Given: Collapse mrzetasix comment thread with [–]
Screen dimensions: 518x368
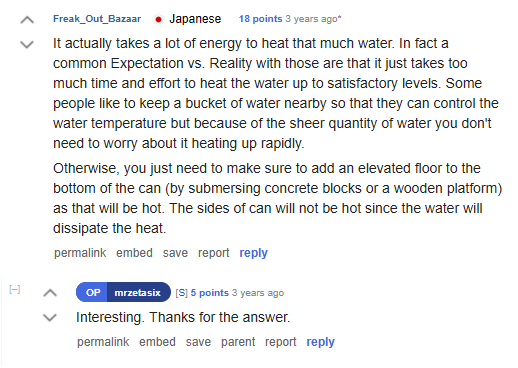Looking at the screenshot, I should [x=15, y=289].
